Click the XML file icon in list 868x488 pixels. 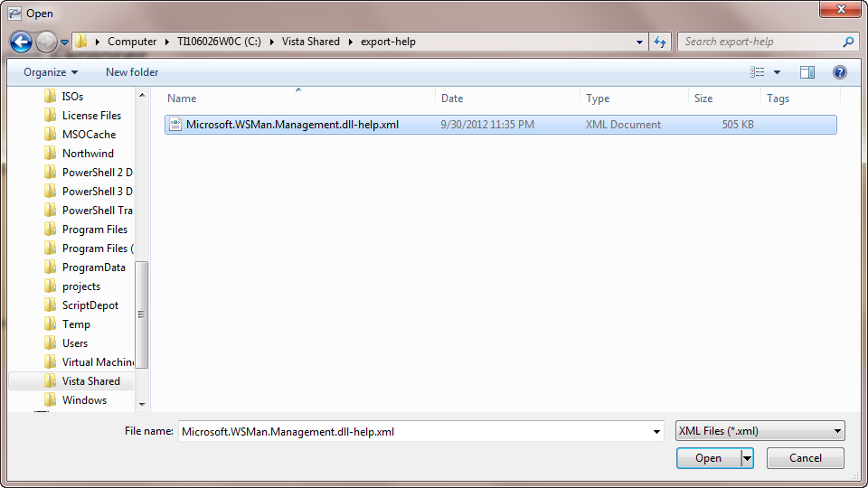click(175, 125)
